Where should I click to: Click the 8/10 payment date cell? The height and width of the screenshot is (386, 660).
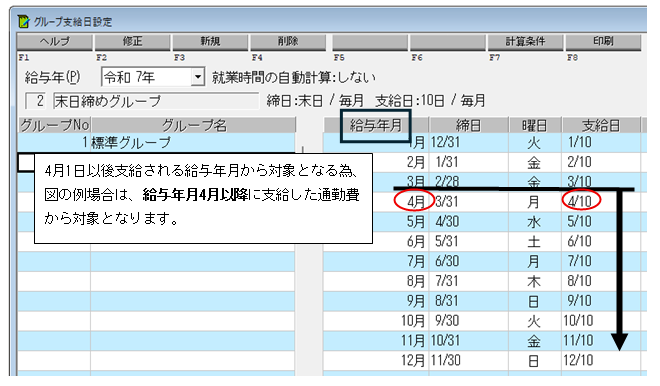(601, 281)
